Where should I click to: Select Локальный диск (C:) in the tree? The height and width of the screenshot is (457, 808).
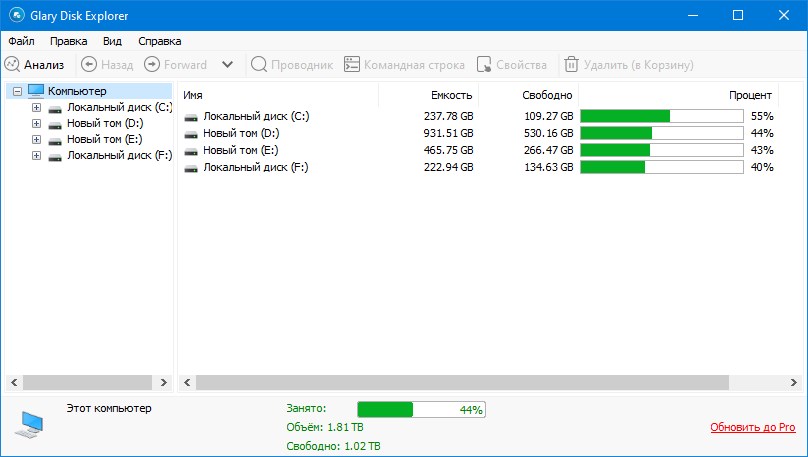click(x=120, y=108)
